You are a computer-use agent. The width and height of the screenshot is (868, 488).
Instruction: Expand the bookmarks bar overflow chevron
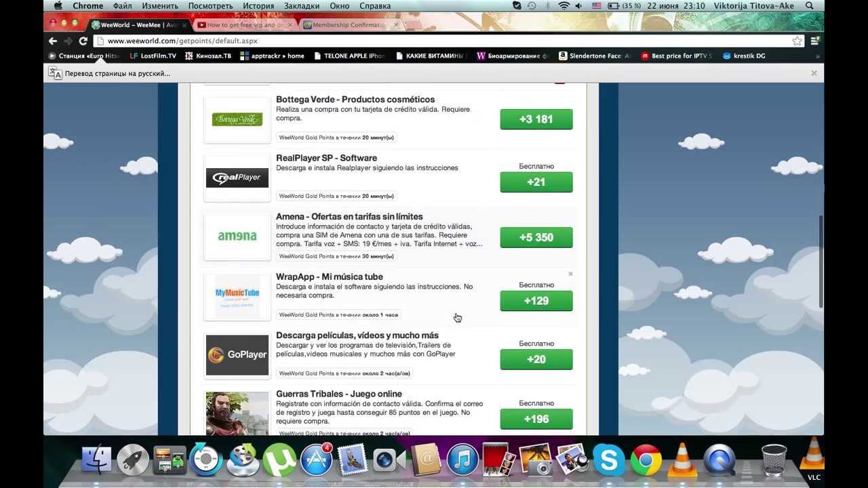tap(817, 56)
